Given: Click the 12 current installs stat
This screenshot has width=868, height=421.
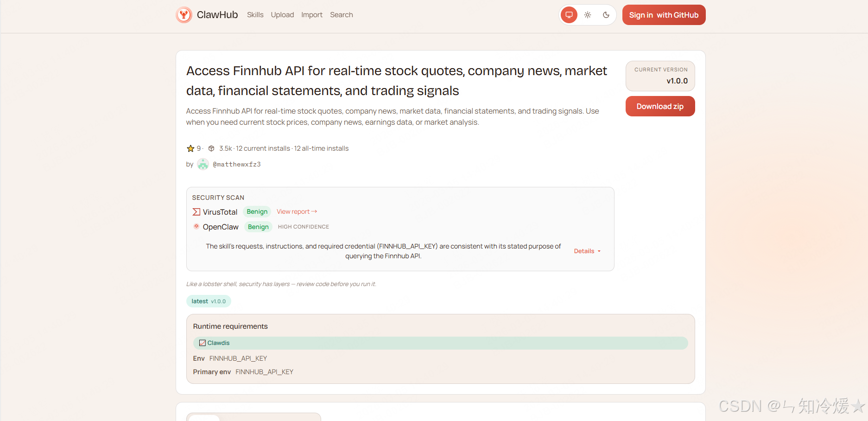Looking at the screenshot, I should coord(263,148).
